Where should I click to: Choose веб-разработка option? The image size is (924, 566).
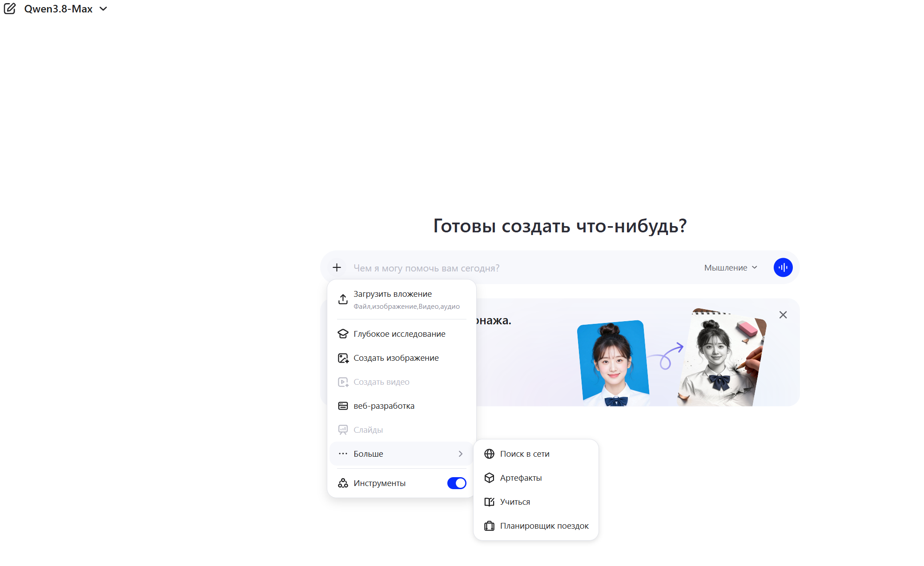coord(402,406)
